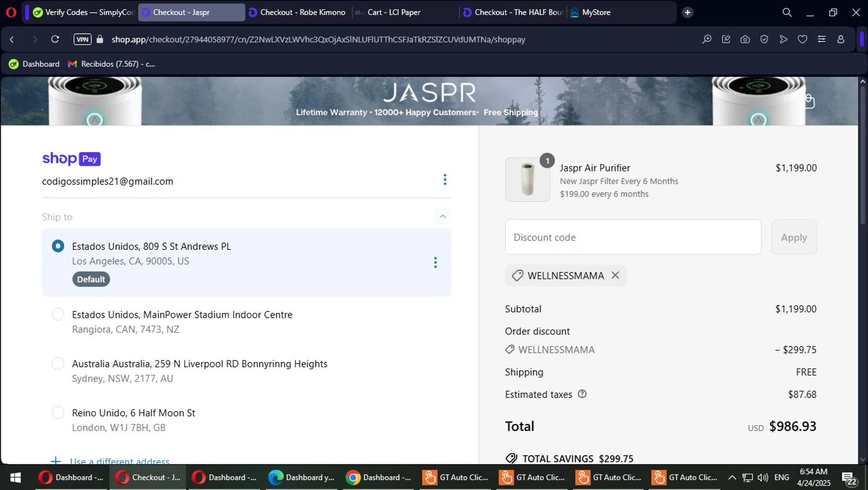The image size is (868, 490).
Task: Click the email codigossimples21@gmail.com
Action: (x=108, y=181)
